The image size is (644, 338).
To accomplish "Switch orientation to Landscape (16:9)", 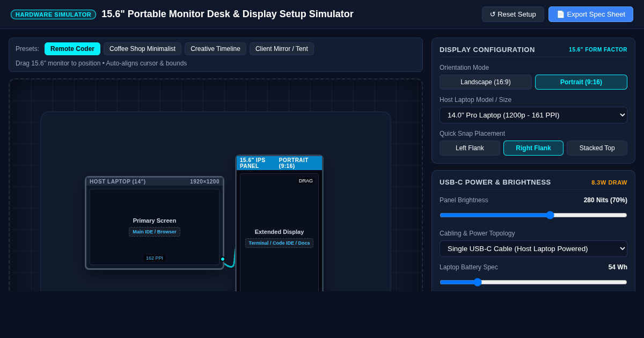I will pos(486,82).
